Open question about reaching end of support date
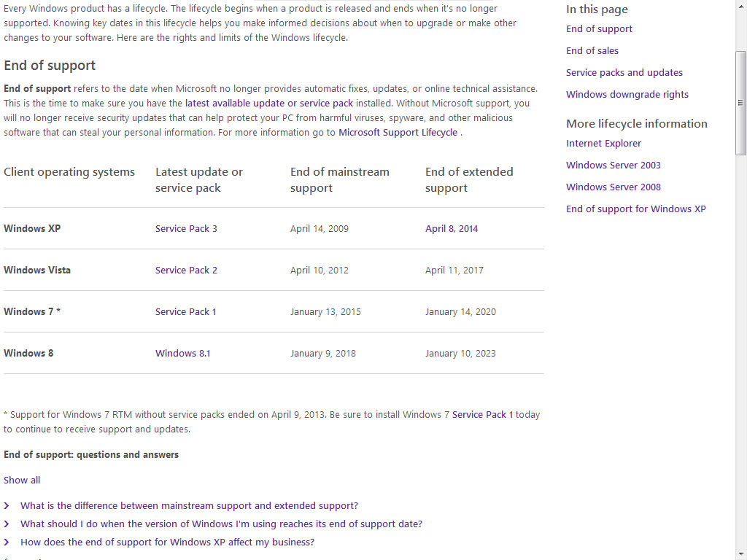 [221, 524]
